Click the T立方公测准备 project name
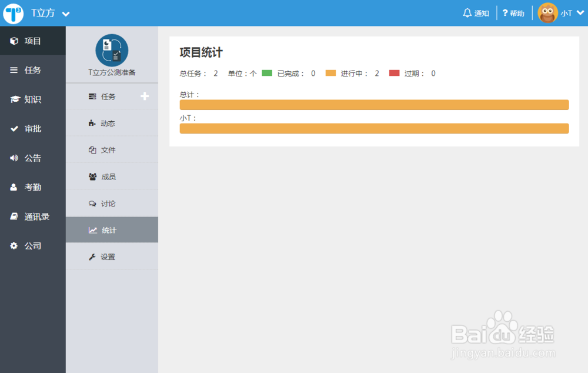This screenshot has height=373, width=588. [112, 72]
